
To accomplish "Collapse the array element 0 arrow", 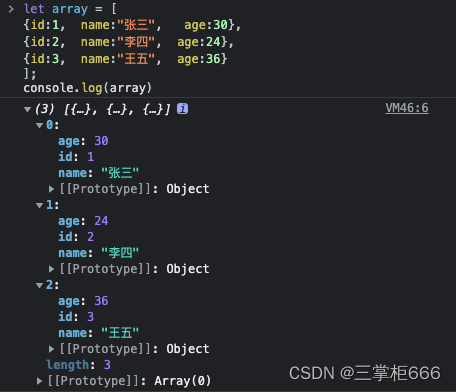I will 40,125.
